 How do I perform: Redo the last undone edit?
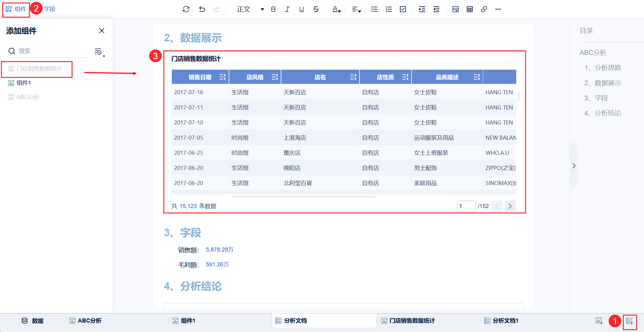point(216,9)
